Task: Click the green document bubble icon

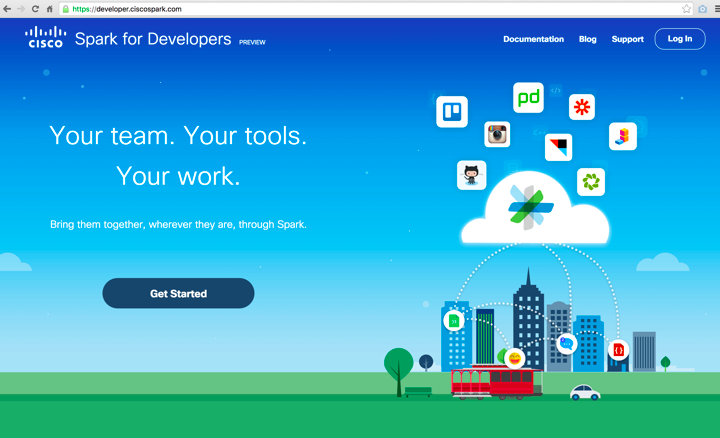Action: pos(454,320)
